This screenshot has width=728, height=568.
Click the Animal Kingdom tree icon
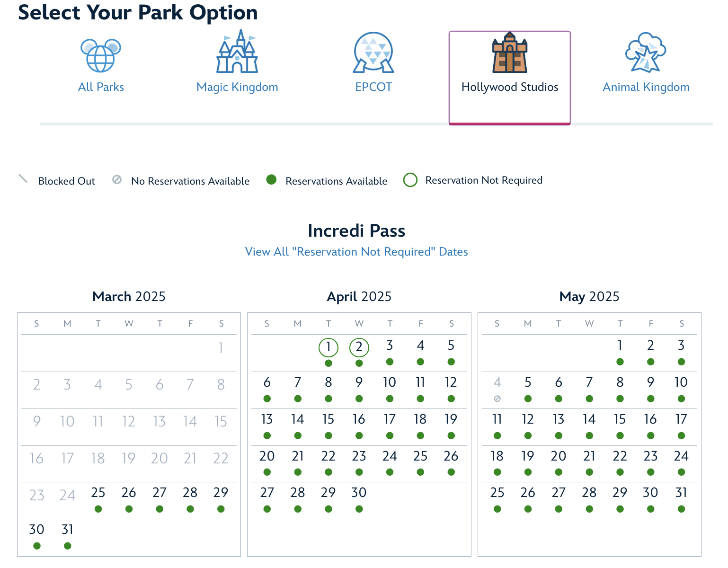click(646, 53)
